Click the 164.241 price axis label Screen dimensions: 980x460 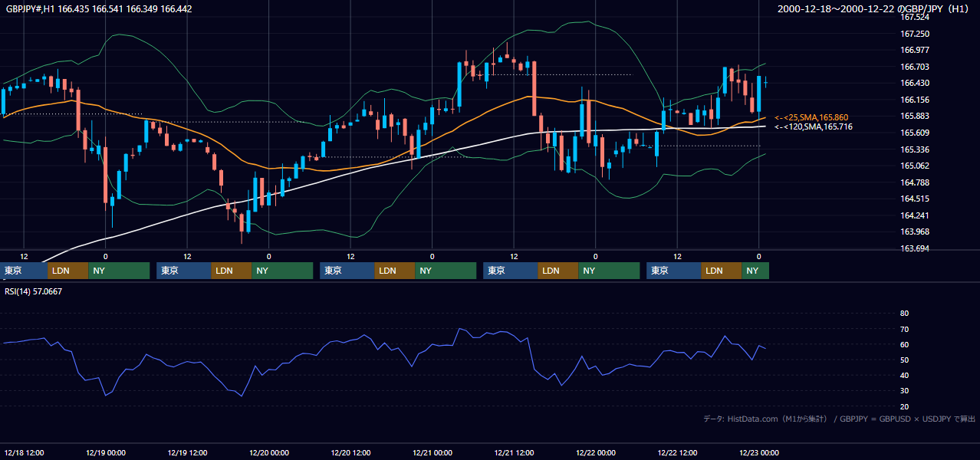(x=914, y=215)
